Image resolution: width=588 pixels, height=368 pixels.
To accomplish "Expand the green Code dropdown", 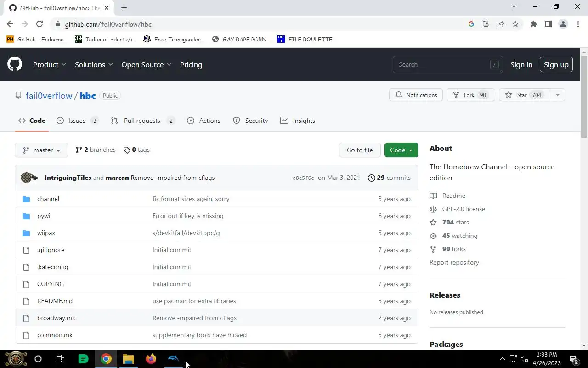I will pyautogui.click(x=401, y=150).
